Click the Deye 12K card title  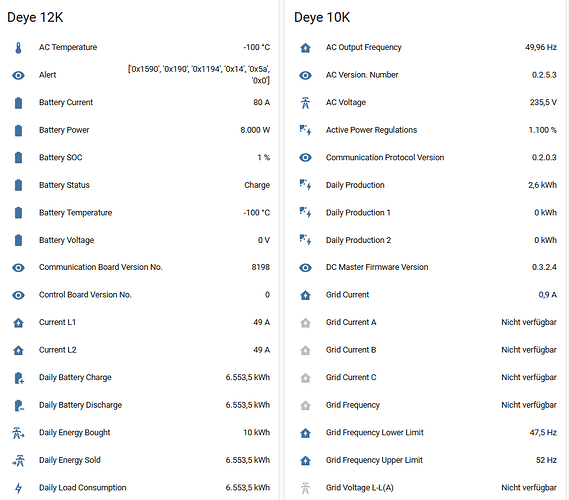coord(35,18)
